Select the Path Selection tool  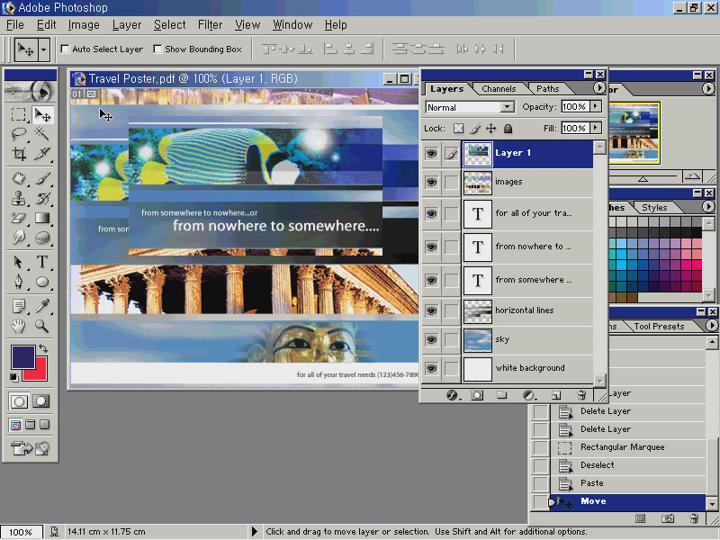tap(18, 262)
